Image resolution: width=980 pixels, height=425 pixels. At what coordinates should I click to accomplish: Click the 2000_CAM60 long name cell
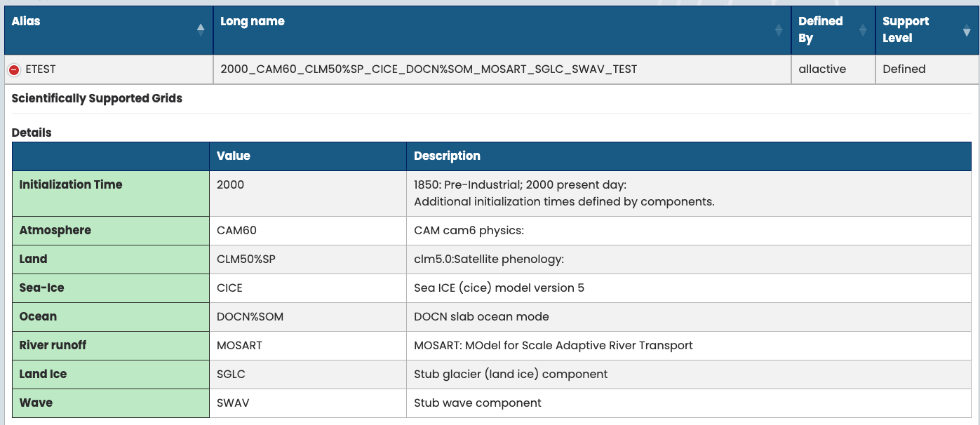429,69
